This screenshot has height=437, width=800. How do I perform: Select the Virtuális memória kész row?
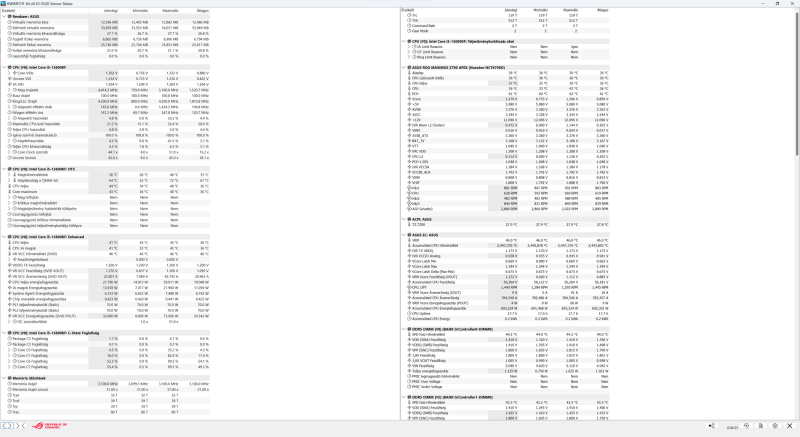106,22
